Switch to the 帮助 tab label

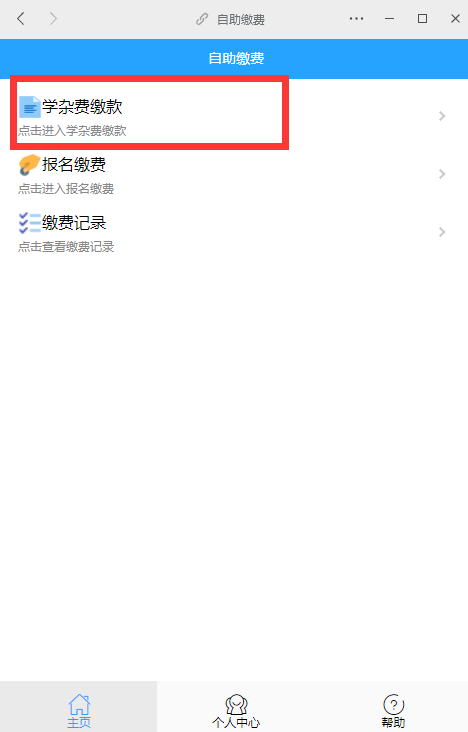pyautogui.click(x=393, y=722)
